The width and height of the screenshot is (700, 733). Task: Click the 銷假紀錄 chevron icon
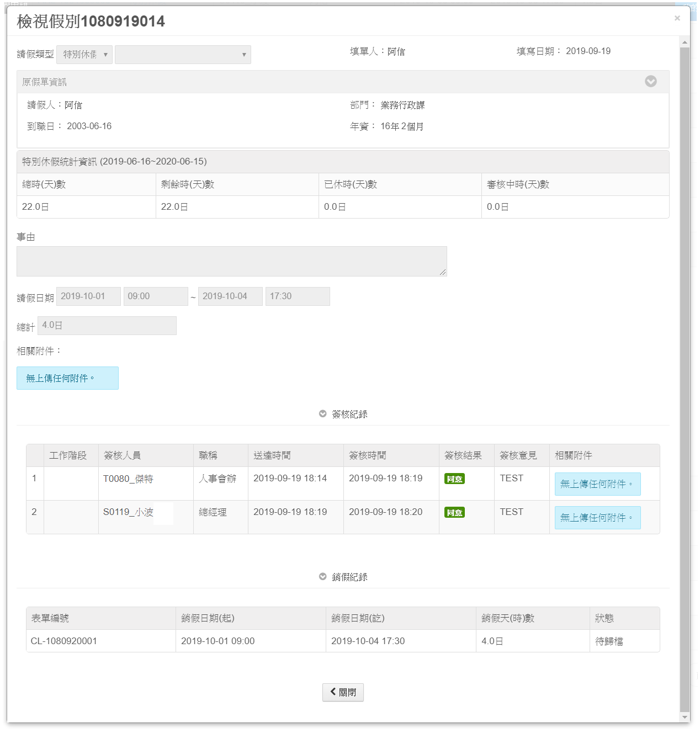tap(323, 577)
